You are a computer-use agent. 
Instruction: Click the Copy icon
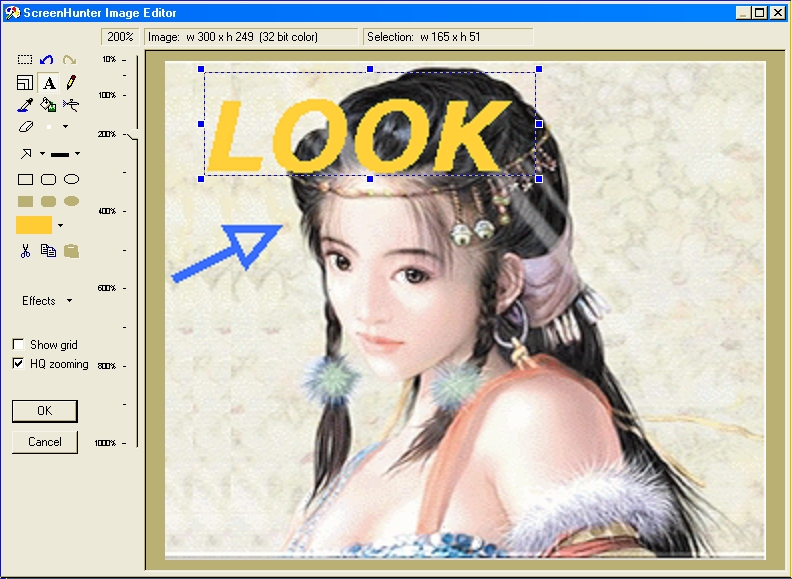tap(48, 251)
